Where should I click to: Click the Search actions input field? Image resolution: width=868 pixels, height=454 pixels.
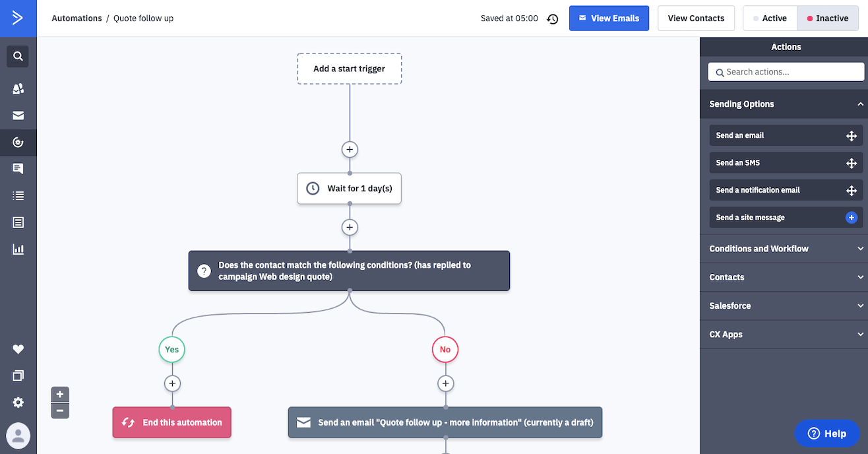786,72
